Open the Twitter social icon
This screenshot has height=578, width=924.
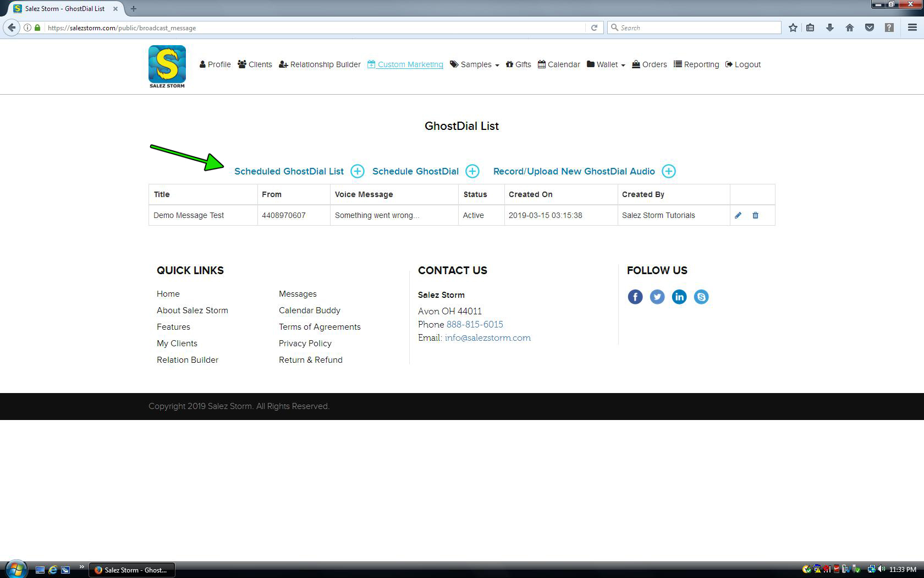657,297
